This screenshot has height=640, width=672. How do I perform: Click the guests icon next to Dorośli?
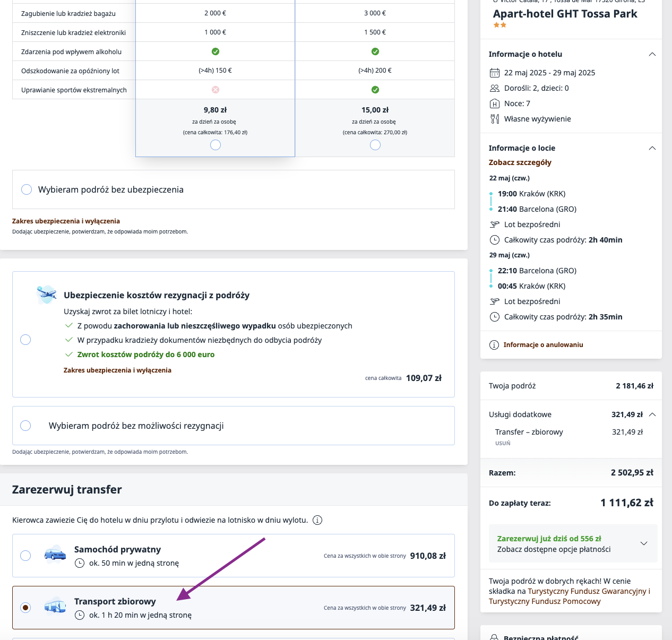coord(495,88)
